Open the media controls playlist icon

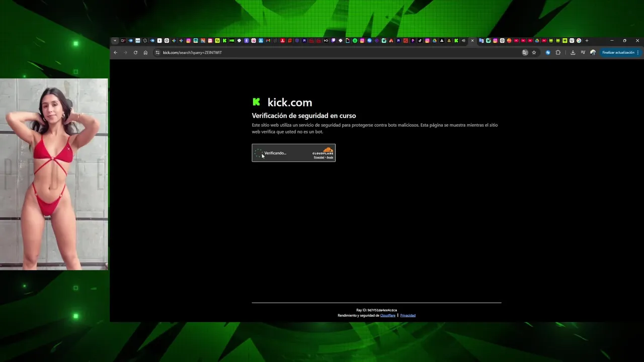(583, 52)
